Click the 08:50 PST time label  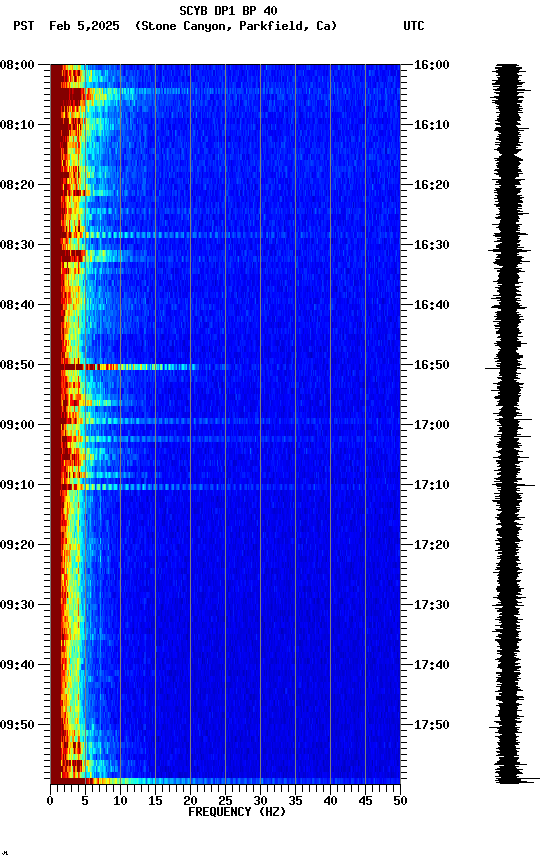pyautogui.click(x=17, y=365)
